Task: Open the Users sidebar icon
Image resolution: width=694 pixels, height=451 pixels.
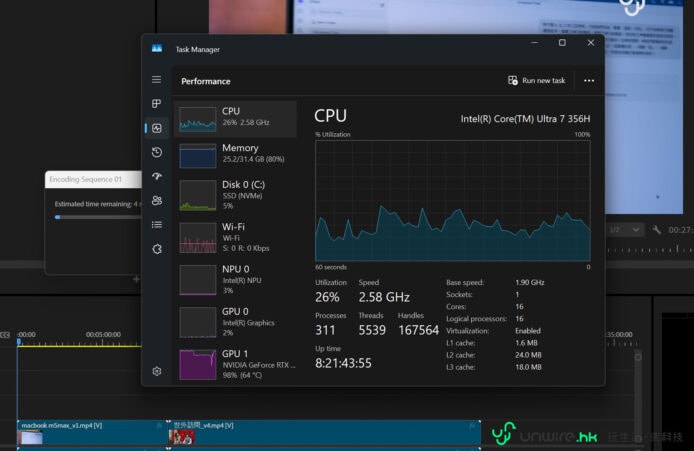Action: 157,200
